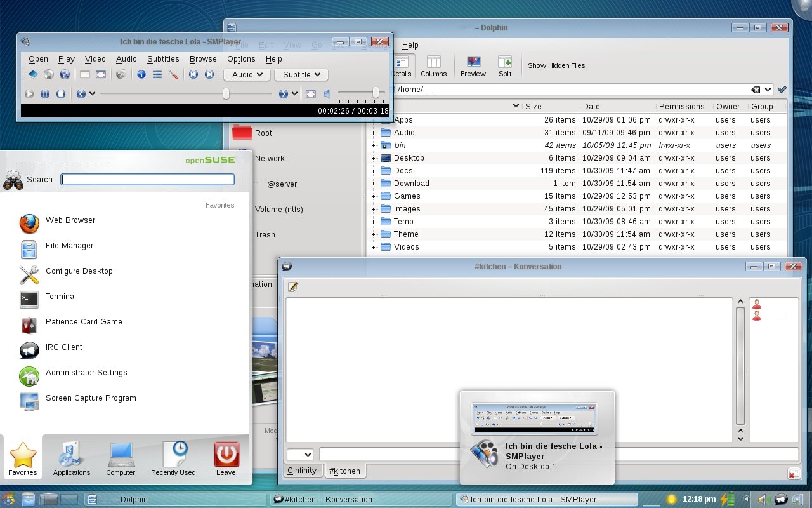Show the SMPlayer playlist icon
This screenshot has height=508, width=812.
click(x=157, y=75)
